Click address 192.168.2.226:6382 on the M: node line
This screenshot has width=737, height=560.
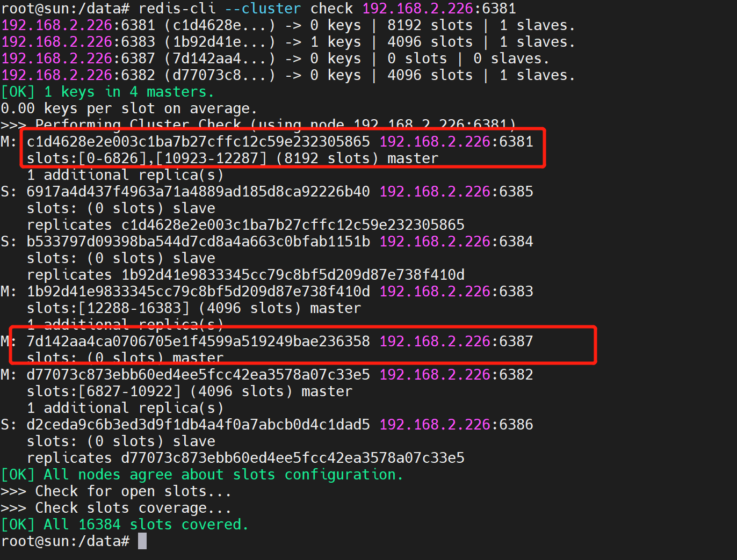tap(457, 375)
